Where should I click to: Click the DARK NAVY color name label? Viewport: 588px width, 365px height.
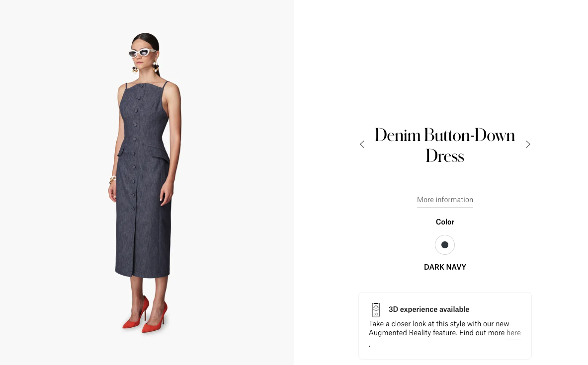point(445,267)
